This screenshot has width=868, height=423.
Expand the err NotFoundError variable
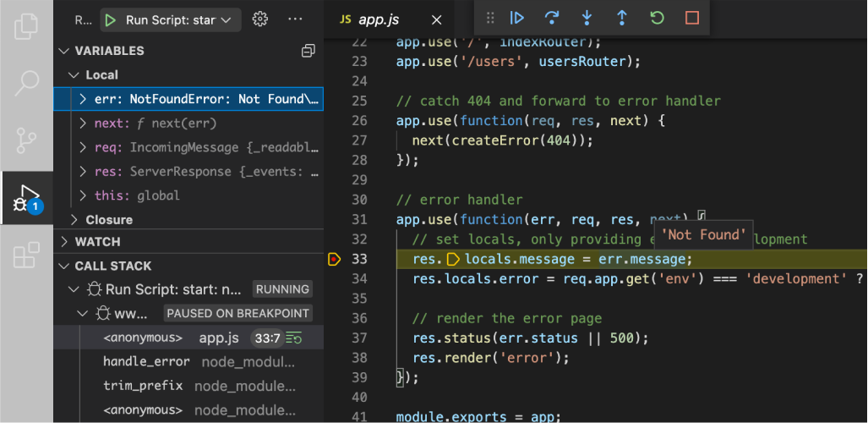(x=83, y=99)
